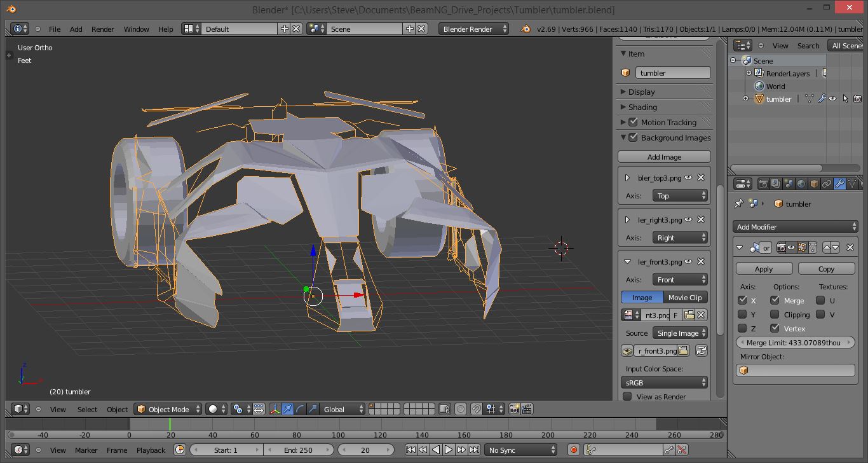Click the render engine Blender logo icon
Viewport: 868px width, 463px height.
tap(526, 29)
